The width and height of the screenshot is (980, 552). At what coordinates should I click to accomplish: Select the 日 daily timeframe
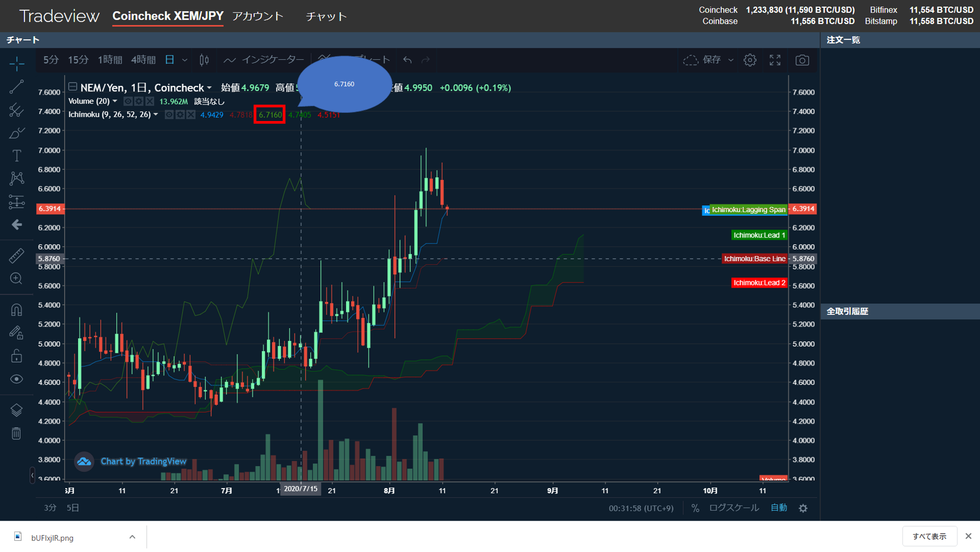(169, 60)
